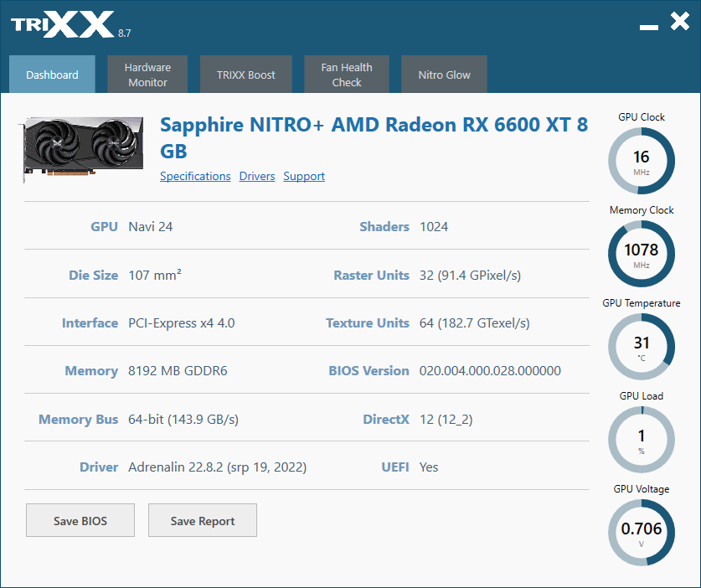Click the GPU field label

[104, 227]
